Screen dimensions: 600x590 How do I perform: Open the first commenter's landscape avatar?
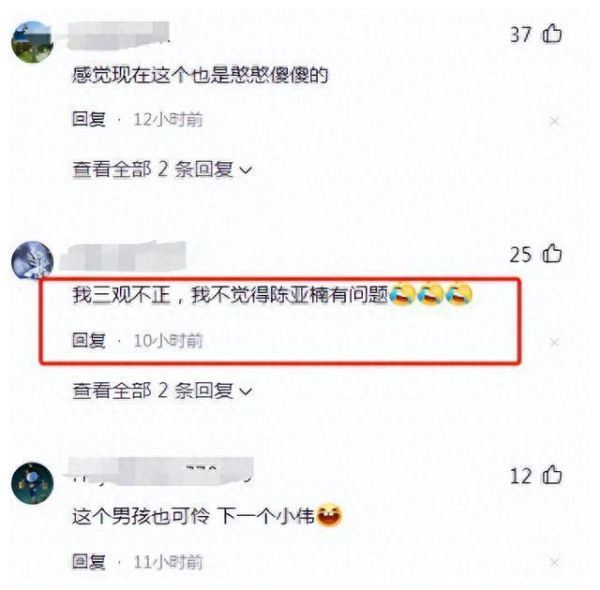[32, 42]
